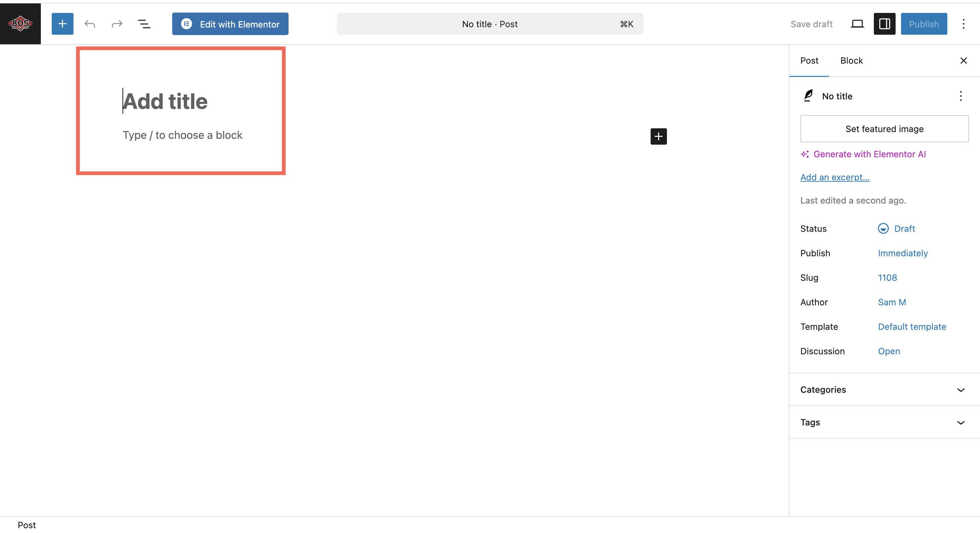
Task: Redo the last undone change
Action: (x=117, y=24)
